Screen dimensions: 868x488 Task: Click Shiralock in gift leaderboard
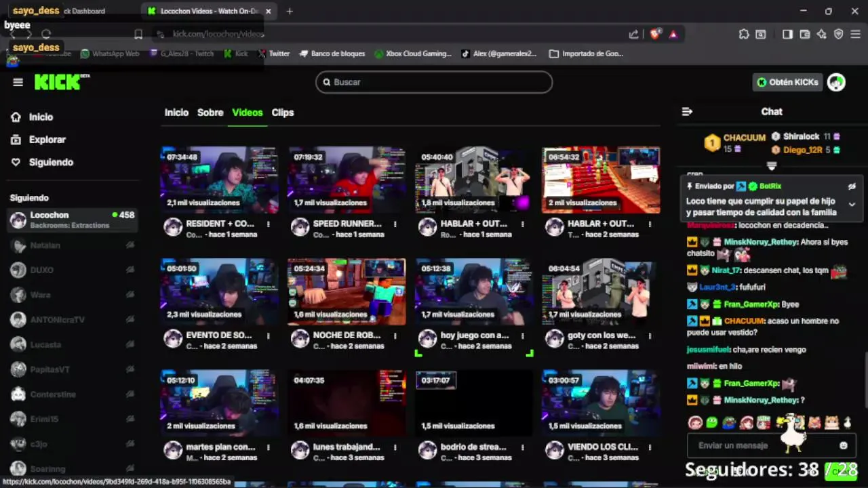tap(801, 136)
